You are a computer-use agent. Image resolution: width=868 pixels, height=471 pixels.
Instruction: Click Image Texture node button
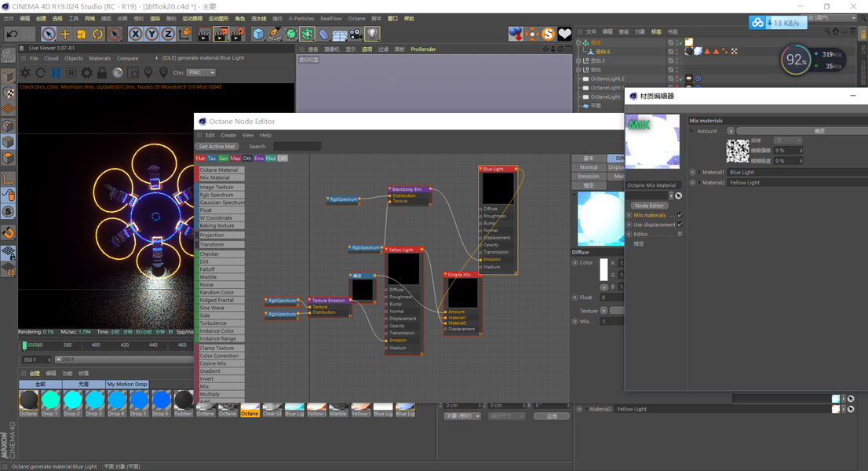(x=221, y=187)
